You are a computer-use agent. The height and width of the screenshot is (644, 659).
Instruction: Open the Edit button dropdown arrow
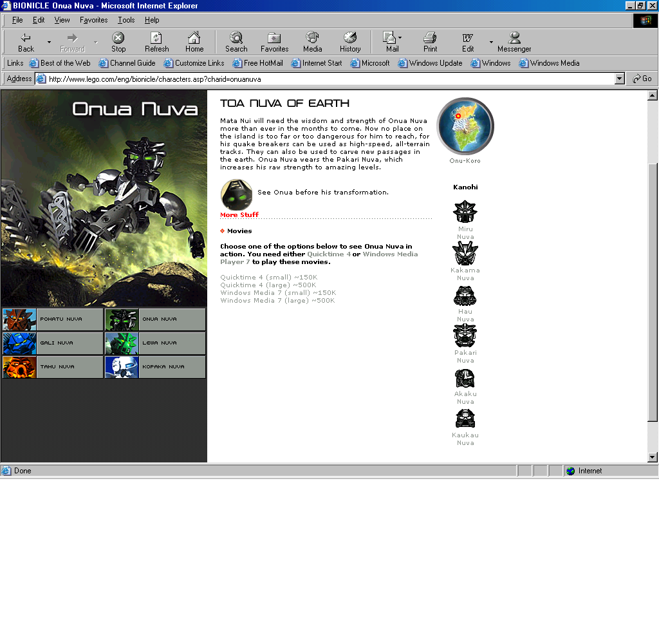[491, 42]
